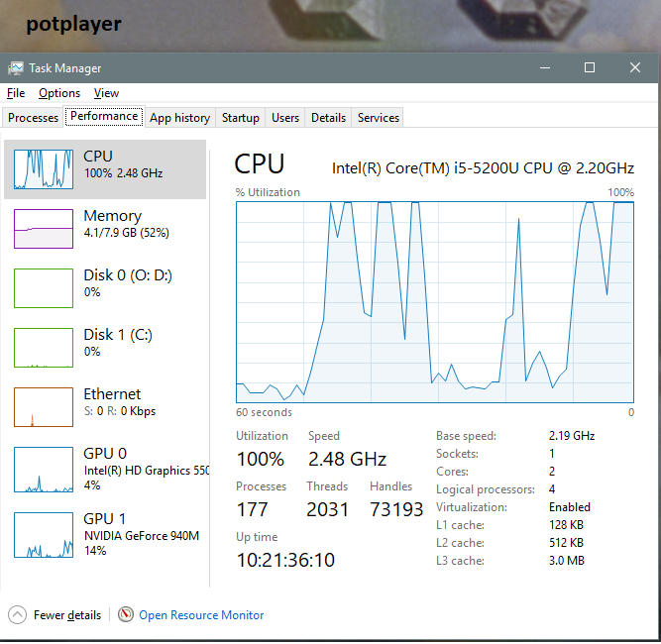Click 'S: 0 R: 0 Kbps' text
This screenshot has height=644, width=661.
coord(120,411)
